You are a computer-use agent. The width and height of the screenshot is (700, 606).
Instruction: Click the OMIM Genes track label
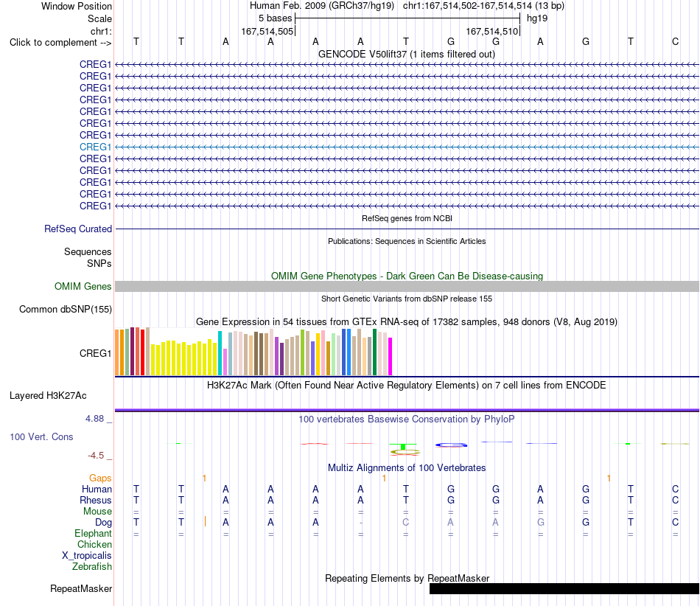tap(83, 286)
